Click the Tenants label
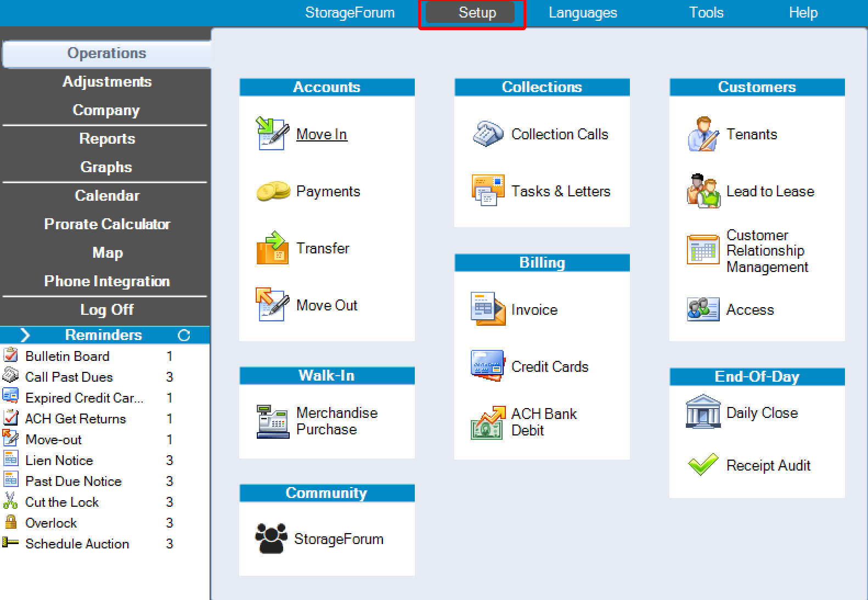The height and width of the screenshot is (600, 868). coord(752,134)
